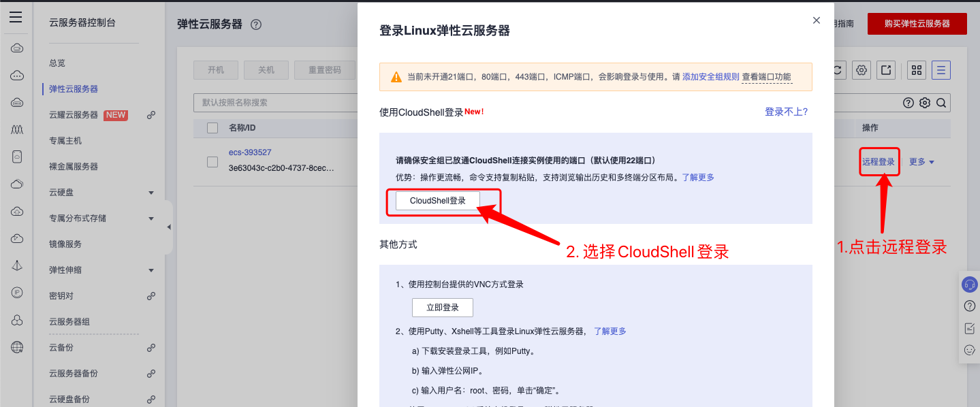The height and width of the screenshot is (407, 980).
Task: Click the magnifier search icon
Action: click(x=941, y=103)
